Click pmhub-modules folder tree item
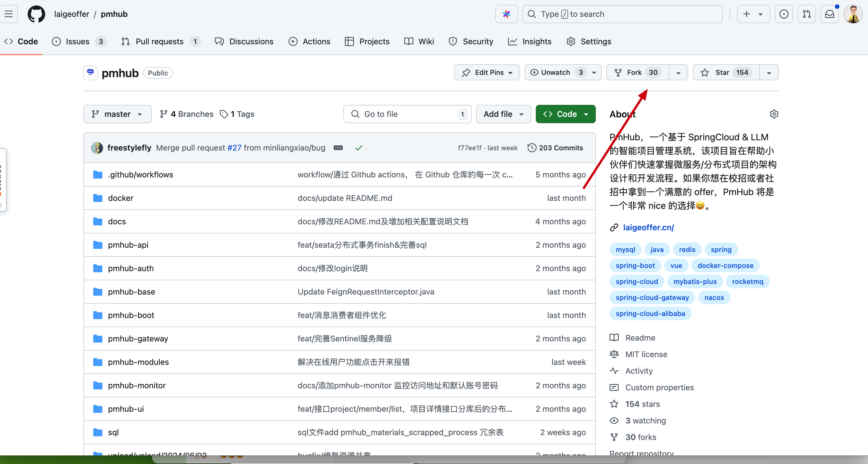868x464 pixels. [138, 361]
